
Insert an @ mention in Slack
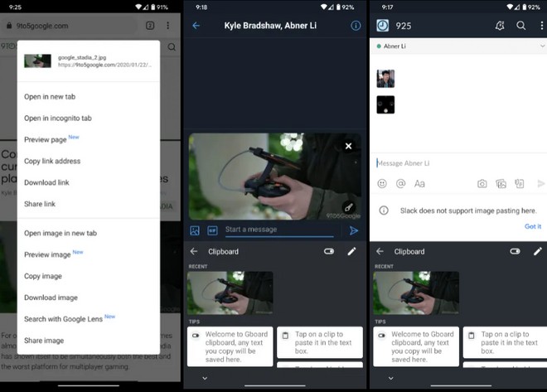click(x=401, y=183)
